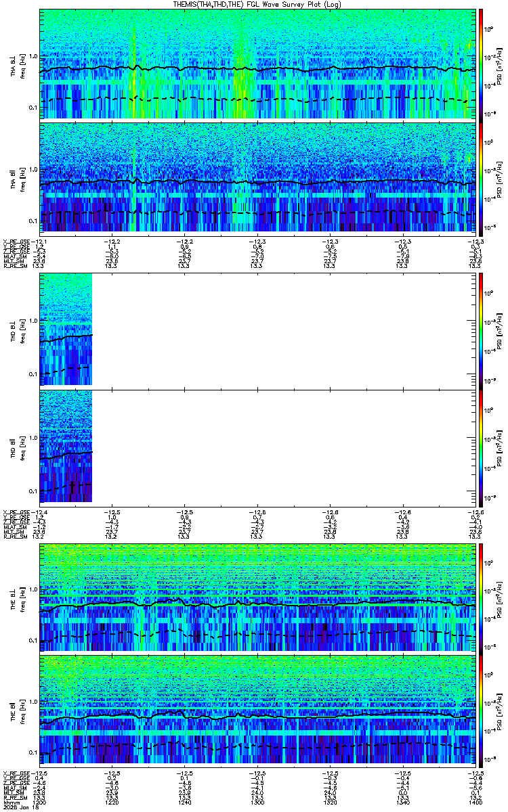This screenshot has width=508, height=812.
Task: Click the THD BII partial spectrogram data
Action: tap(66, 445)
